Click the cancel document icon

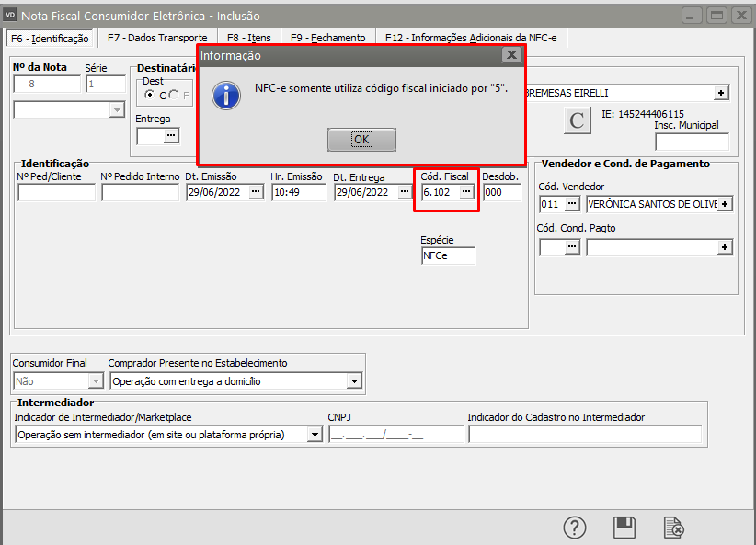tap(674, 528)
